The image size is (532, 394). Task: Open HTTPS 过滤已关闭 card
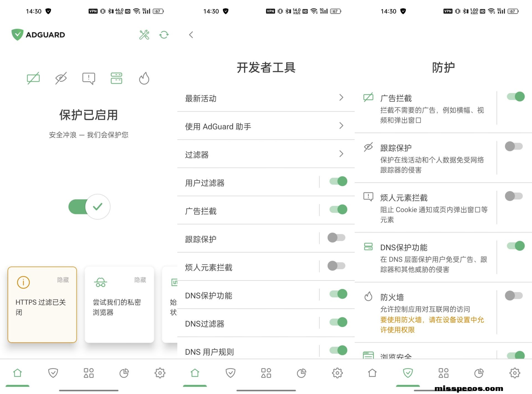42,305
